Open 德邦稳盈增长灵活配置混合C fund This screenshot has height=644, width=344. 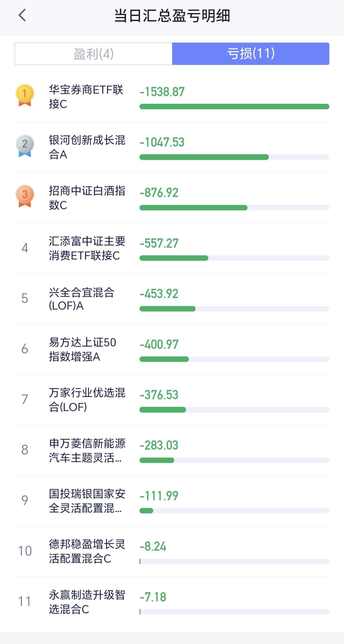tap(87, 551)
